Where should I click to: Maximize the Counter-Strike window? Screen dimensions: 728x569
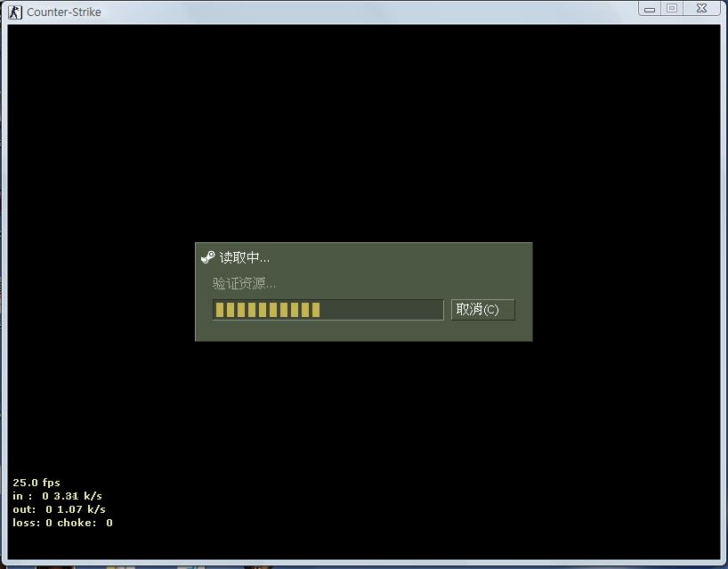point(672,8)
